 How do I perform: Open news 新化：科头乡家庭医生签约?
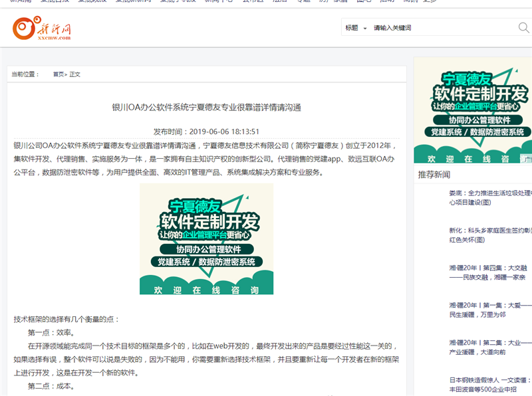point(490,235)
